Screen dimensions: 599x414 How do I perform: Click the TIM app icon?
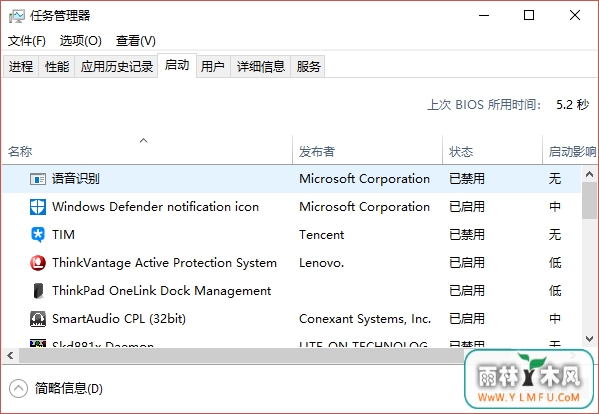click(x=38, y=235)
